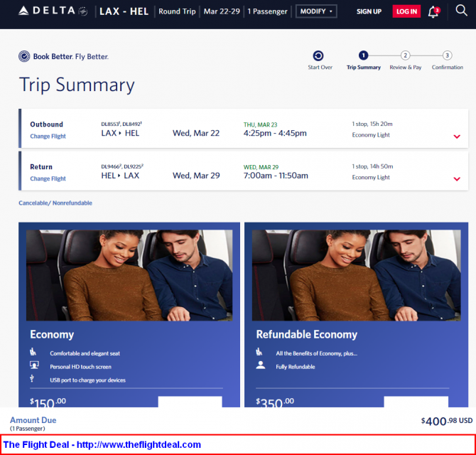
Task: Click the Amount Due label
Action: pos(33,420)
